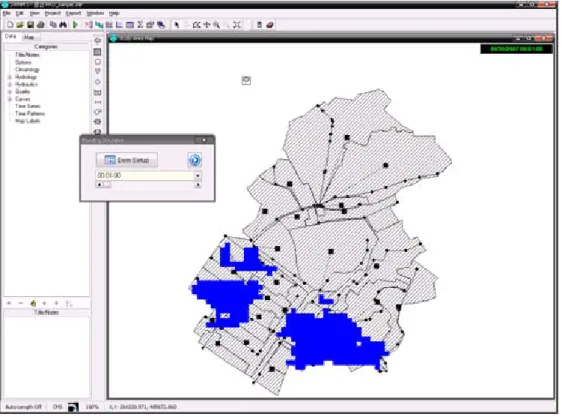The image size is (562, 417).
Task: Open statistics report sigma icon
Action: [x=140, y=25]
